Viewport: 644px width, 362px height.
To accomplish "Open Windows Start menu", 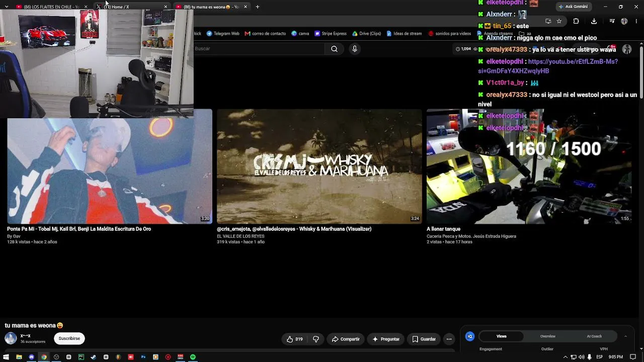I will 6,357.
